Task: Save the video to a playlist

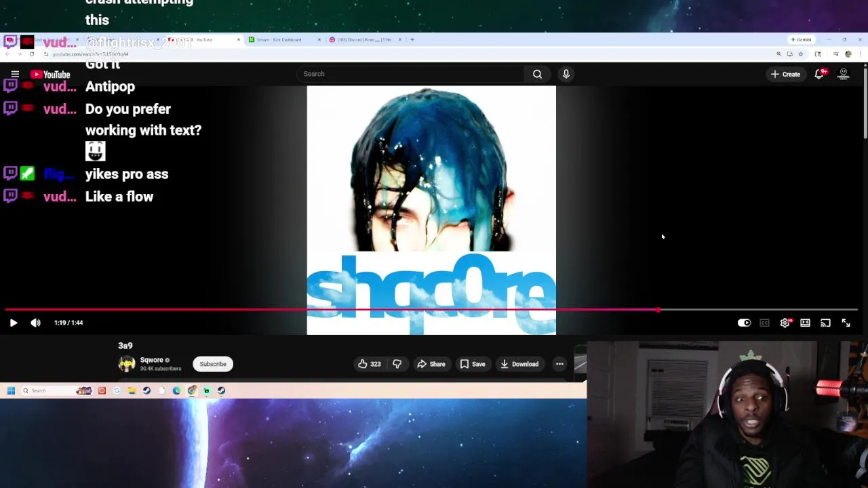Action: (473, 364)
